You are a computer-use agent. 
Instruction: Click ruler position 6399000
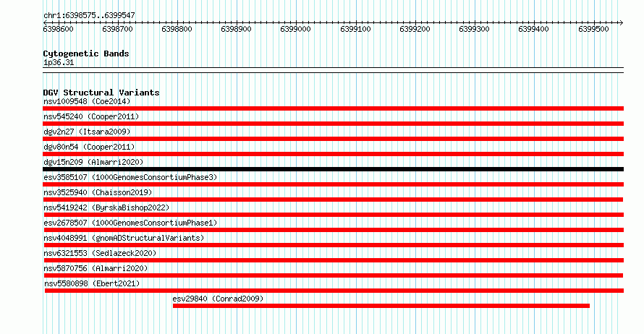click(296, 29)
